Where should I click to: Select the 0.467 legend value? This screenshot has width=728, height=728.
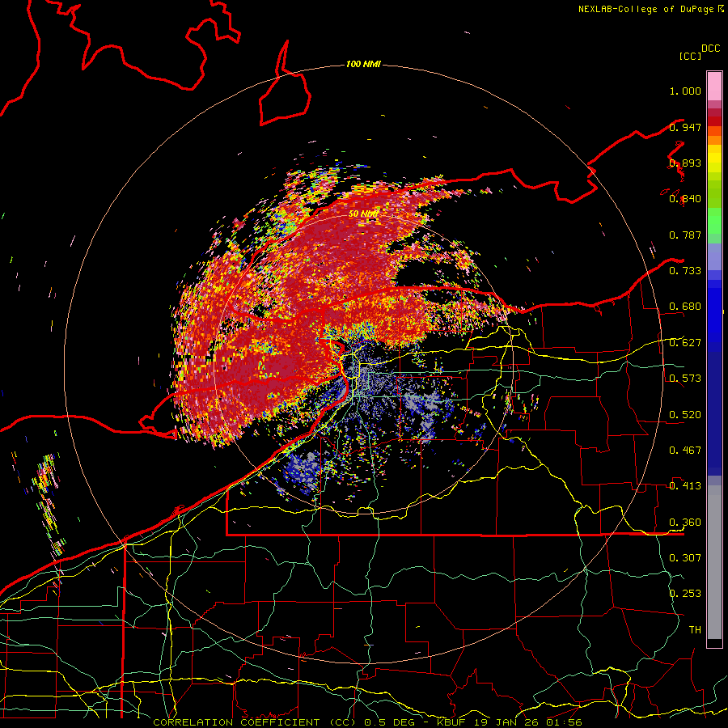tap(685, 450)
